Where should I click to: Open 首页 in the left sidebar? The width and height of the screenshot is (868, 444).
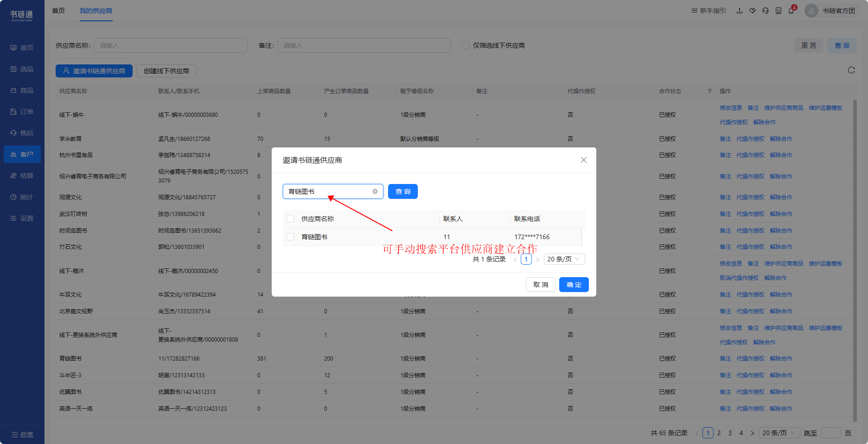point(22,48)
